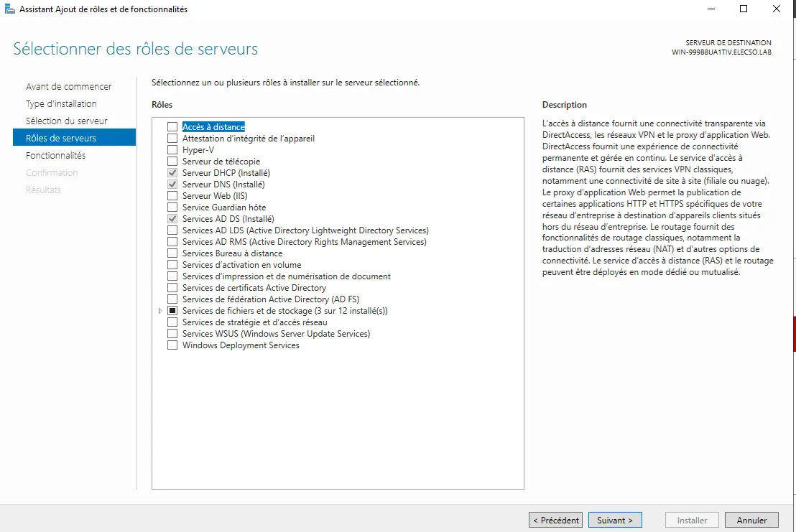This screenshot has width=796, height=532.
Task: Check the Accès à distance checkbox
Action: click(x=172, y=127)
